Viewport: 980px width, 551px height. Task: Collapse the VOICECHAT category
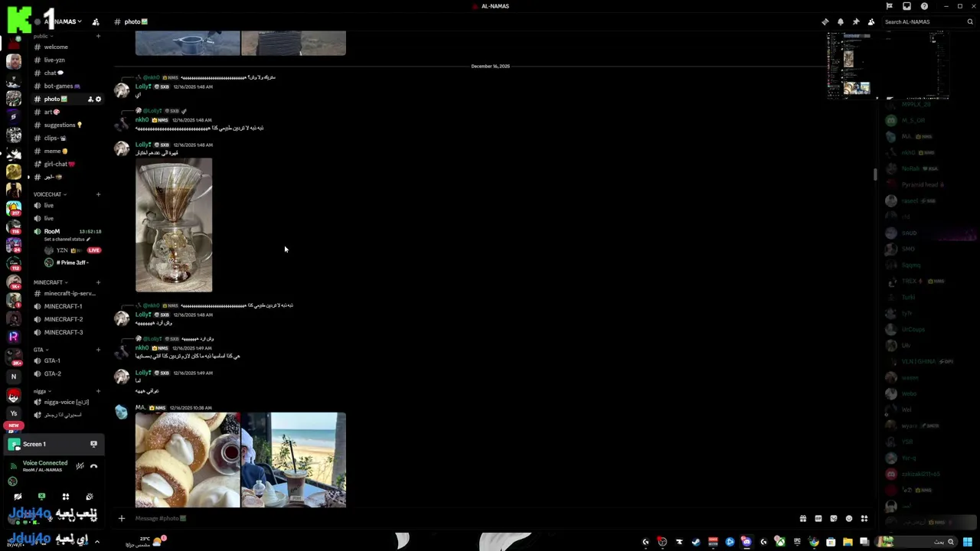50,194
